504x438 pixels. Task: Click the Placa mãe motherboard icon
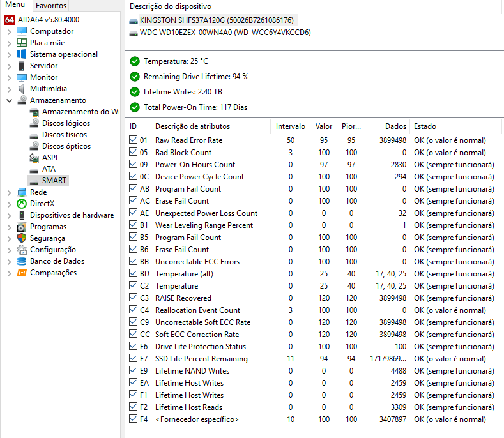[x=22, y=43]
